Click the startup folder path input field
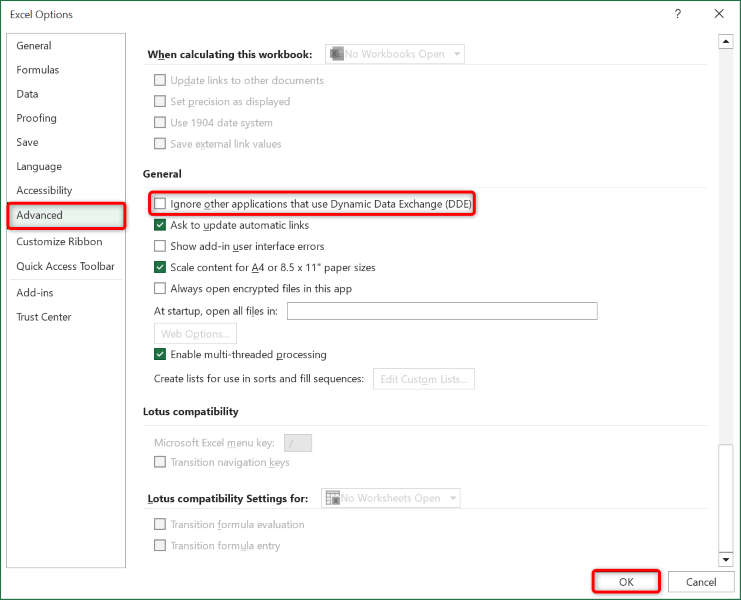This screenshot has width=741, height=600. pos(442,311)
